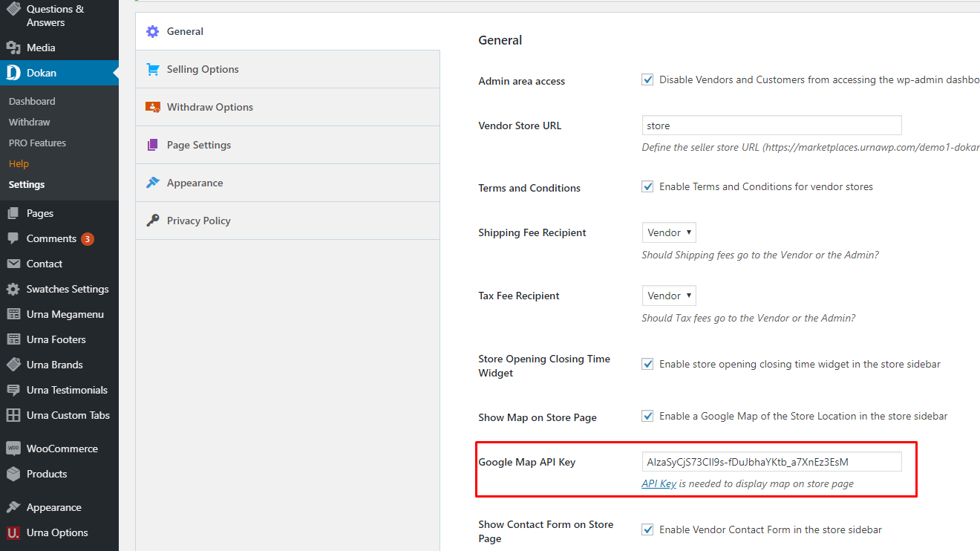Toggle store opening closing time widget checkbox
The width and height of the screenshot is (980, 551).
647,364
